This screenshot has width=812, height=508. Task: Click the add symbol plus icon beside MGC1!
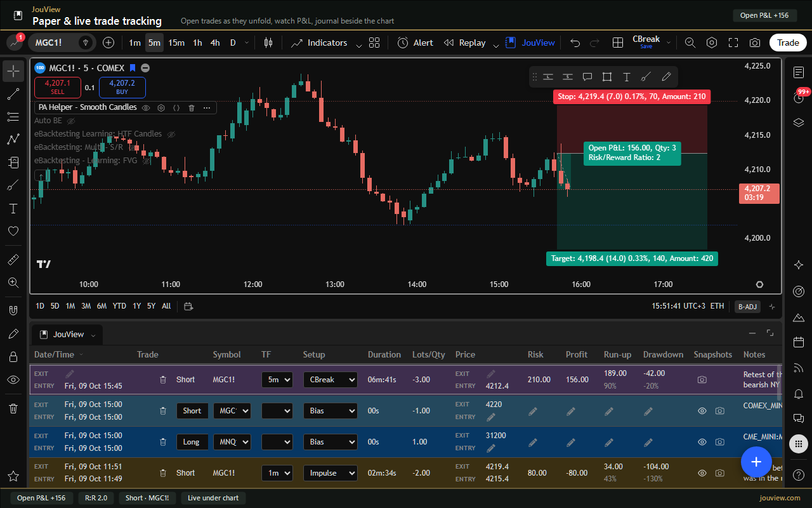click(108, 43)
